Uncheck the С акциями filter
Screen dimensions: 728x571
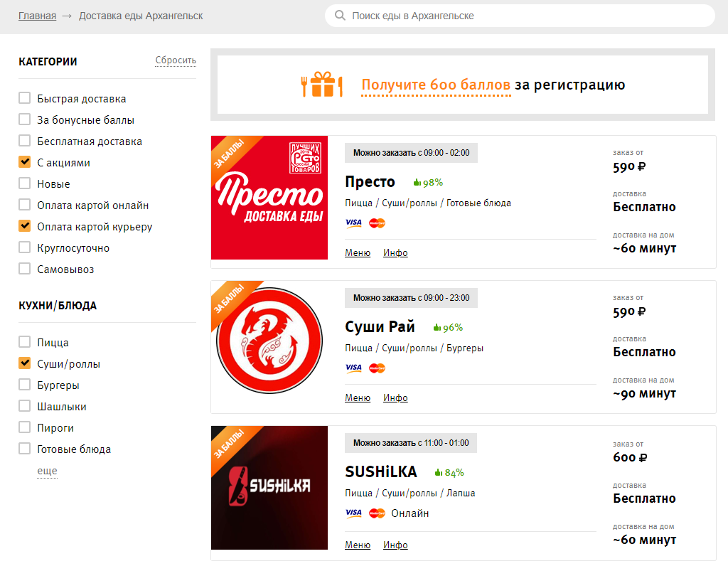[x=25, y=162]
